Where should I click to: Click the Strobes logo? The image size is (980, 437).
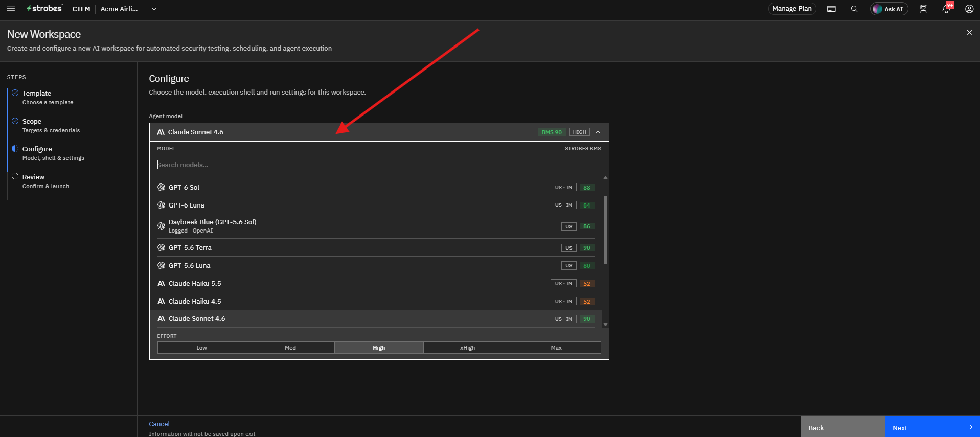[x=44, y=9]
